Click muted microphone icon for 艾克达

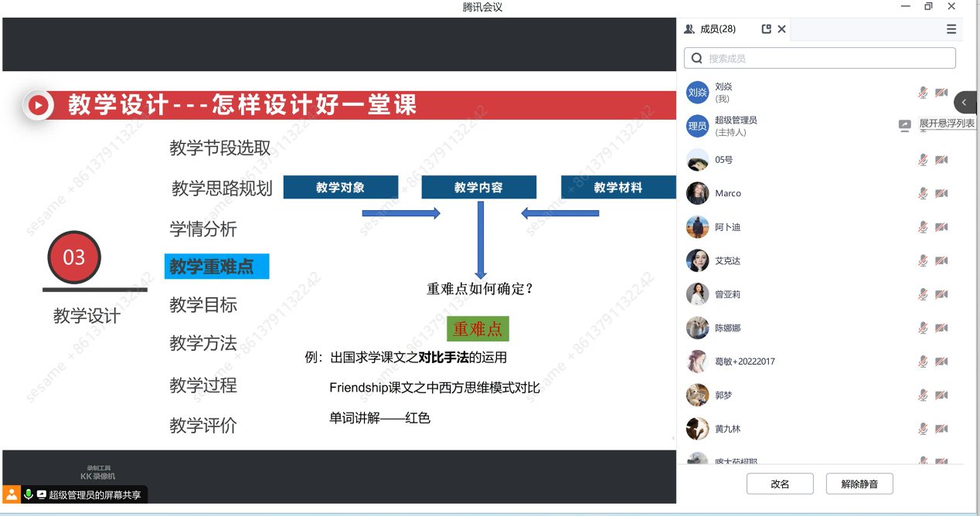point(922,260)
